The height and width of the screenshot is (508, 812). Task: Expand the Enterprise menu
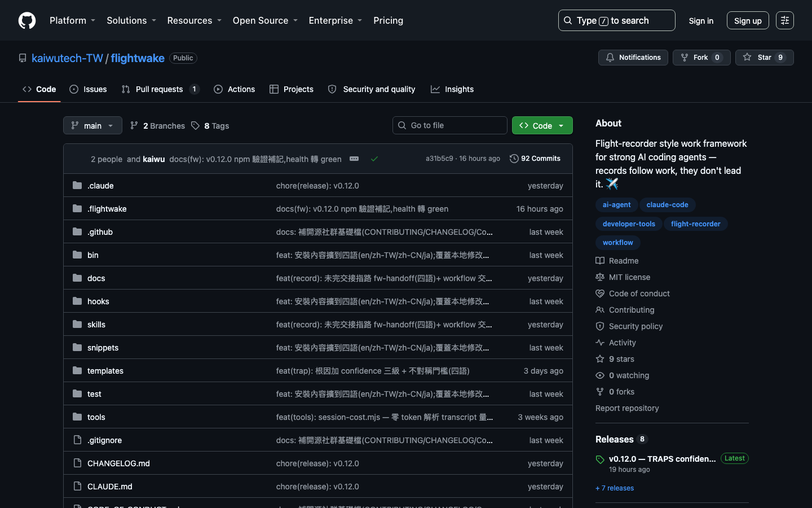(x=336, y=20)
